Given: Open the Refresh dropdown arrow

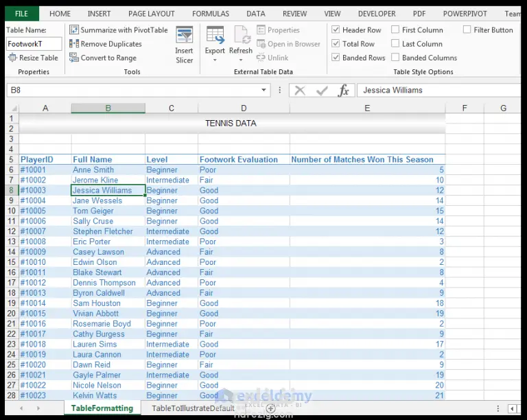Looking at the screenshot, I should (241, 60).
